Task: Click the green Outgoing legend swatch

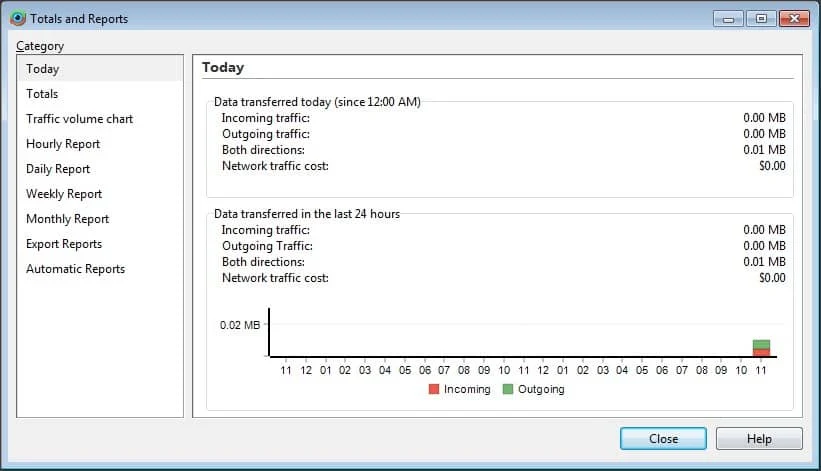Action: click(x=508, y=389)
